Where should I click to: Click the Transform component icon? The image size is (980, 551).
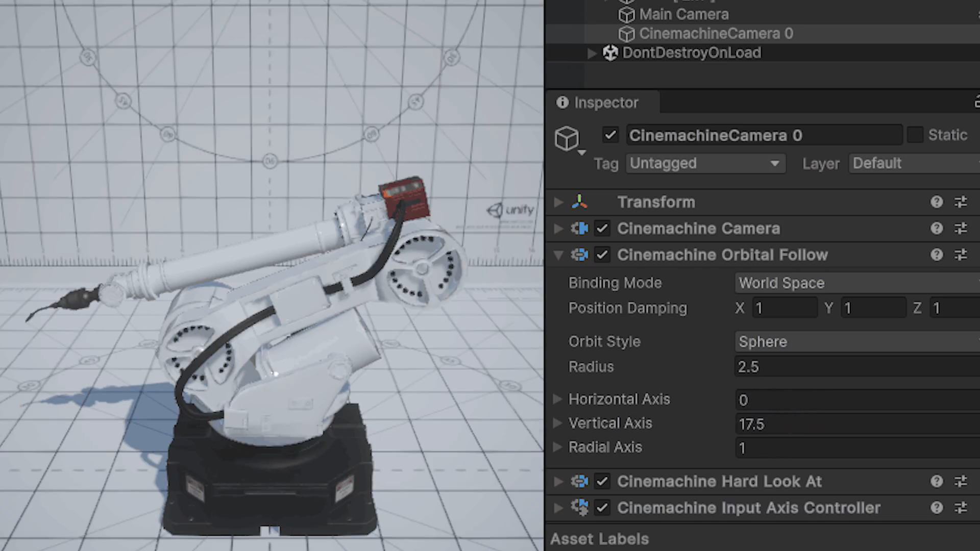579,202
